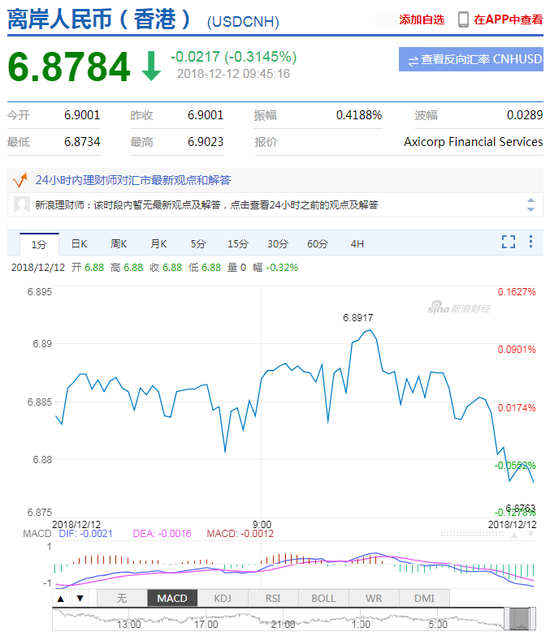Click the indicator panel up triangle
The width and height of the screenshot is (550, 636).
click(x=61, y=599)
